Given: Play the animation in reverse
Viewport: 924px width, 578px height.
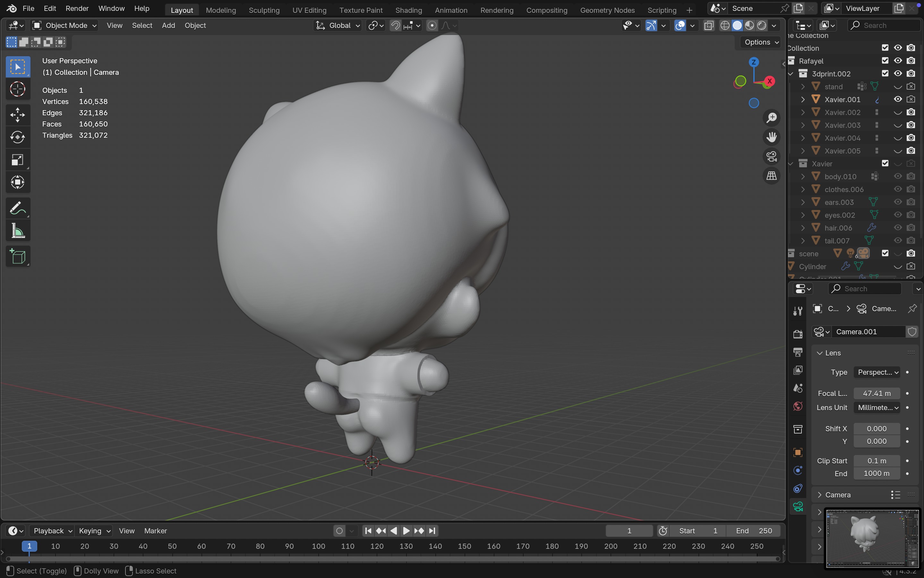Looking at the screenshot, I should click(x=394, y=531).
